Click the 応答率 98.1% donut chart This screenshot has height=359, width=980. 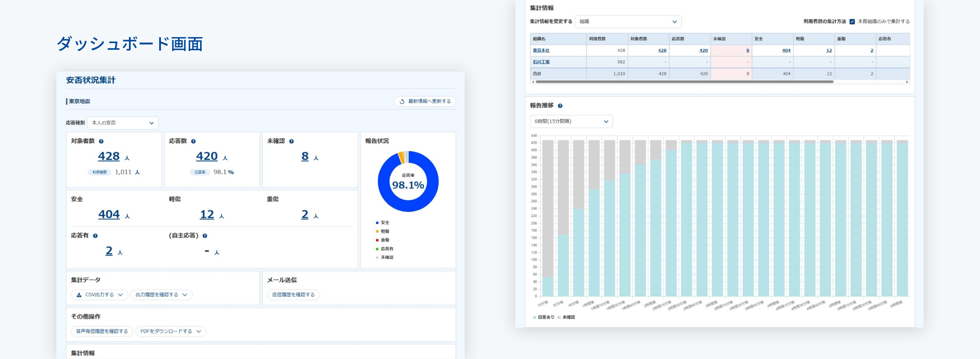coord(408,182)
